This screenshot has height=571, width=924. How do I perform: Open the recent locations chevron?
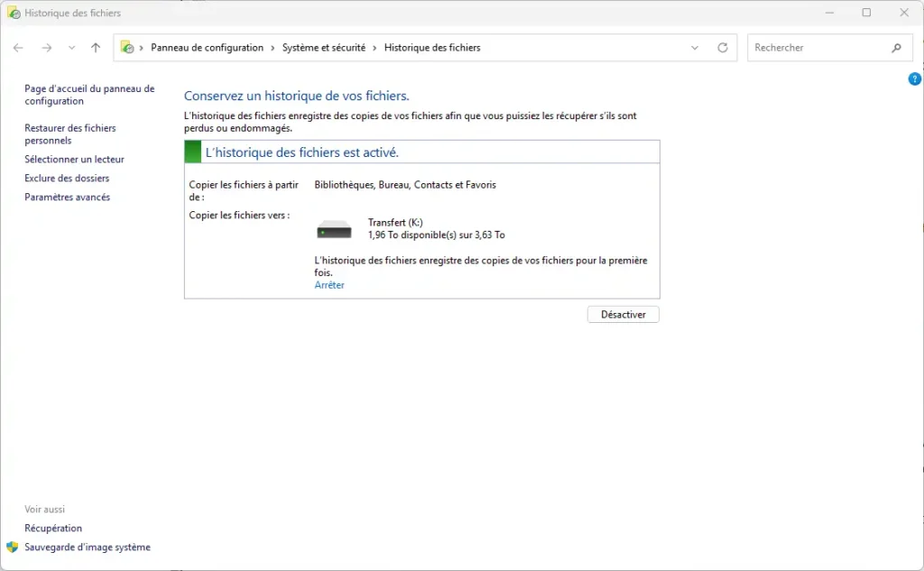coord(71,48)
